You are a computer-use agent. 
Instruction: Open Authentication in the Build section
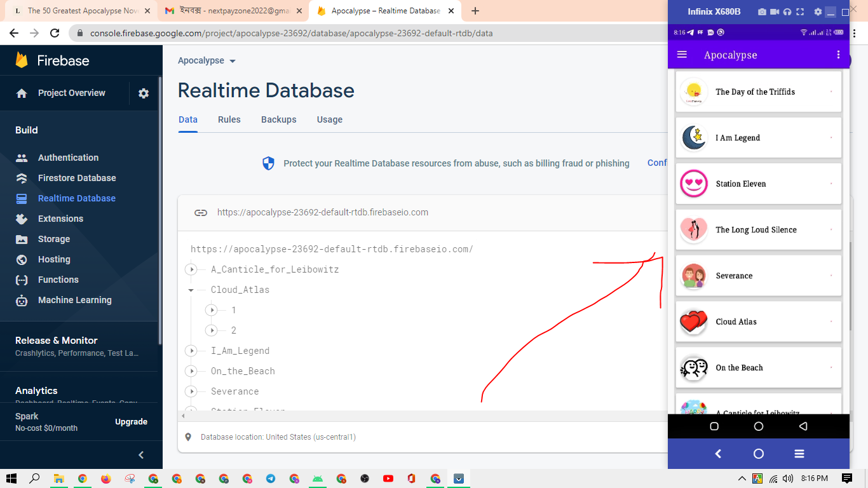click(x=68, y=158)
